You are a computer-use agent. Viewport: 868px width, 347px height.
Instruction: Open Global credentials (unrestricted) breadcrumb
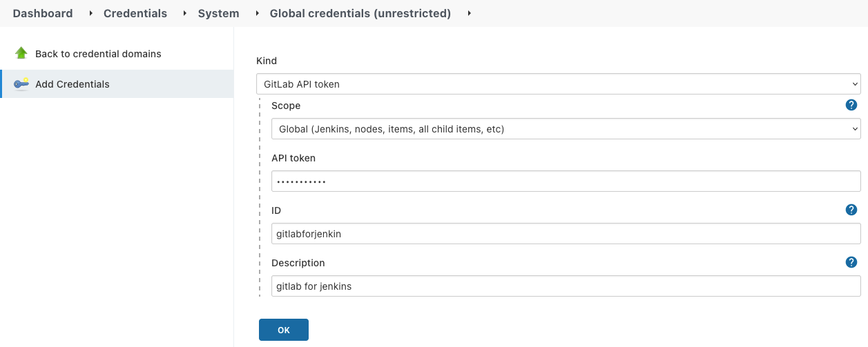click(360, 13)
